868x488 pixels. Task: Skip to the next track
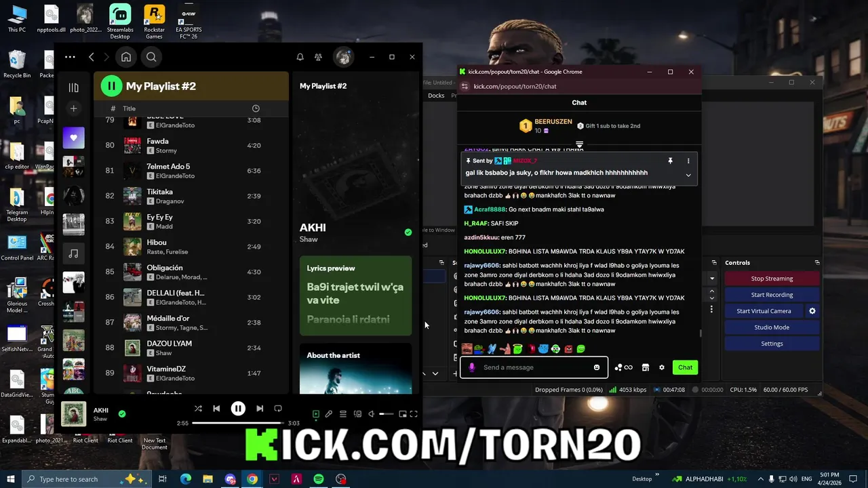coord(260,409)
